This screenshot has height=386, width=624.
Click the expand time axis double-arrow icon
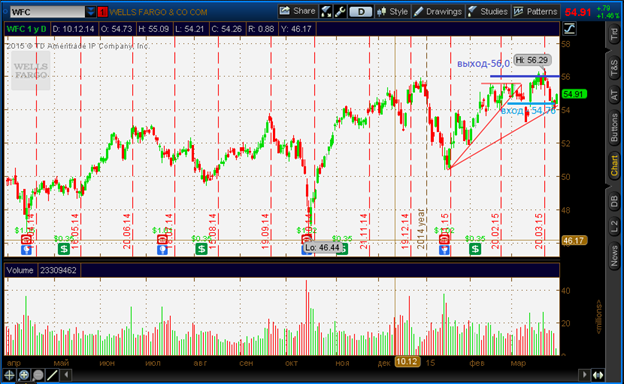(x=598, y=375)
